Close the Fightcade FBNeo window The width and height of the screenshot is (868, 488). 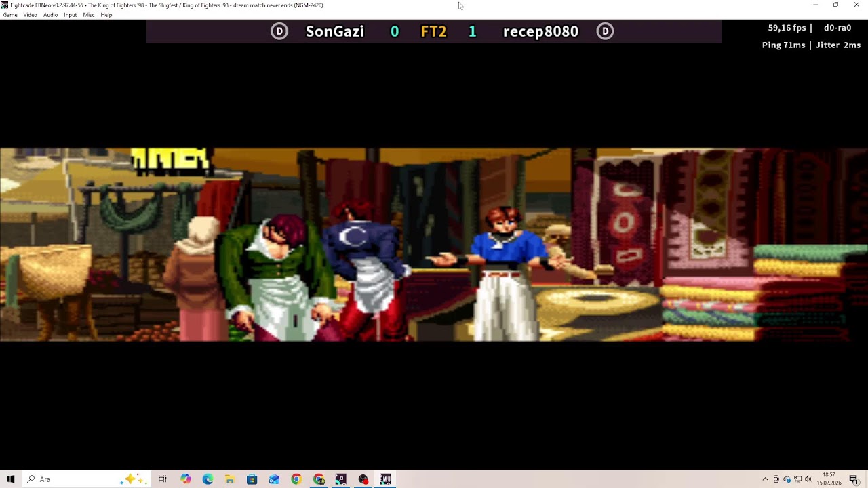click(x=856, y=5)
